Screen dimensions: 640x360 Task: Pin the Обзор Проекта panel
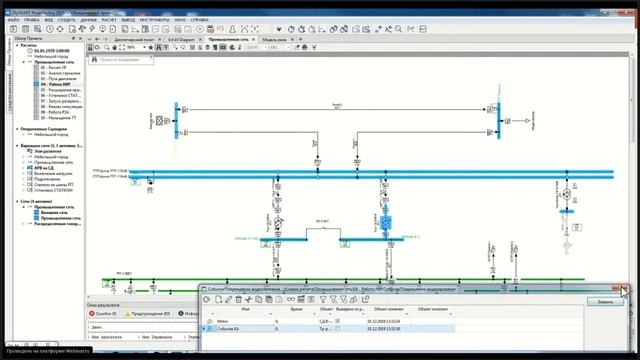73,38
